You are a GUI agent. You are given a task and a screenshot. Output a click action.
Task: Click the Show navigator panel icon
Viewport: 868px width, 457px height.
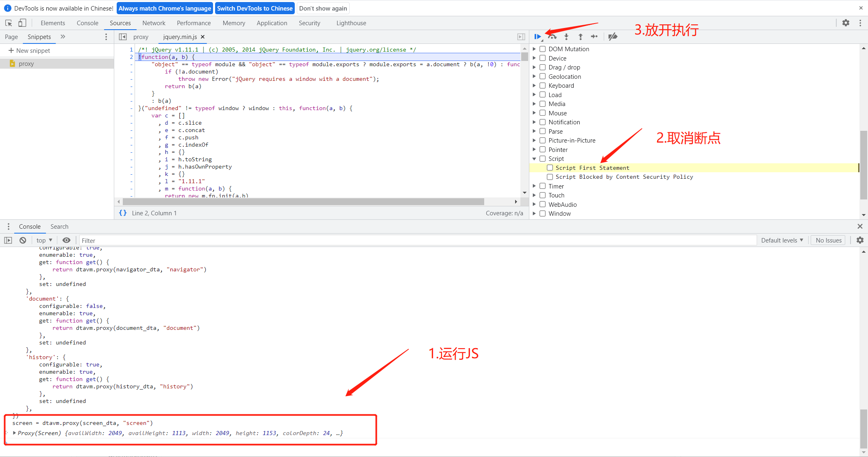click(122, 37)
